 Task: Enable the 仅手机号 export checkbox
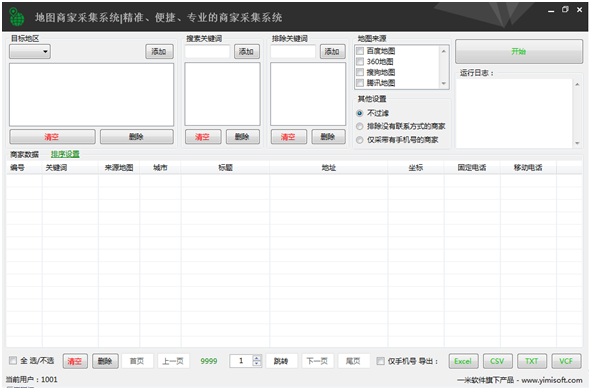click(381, 361)
